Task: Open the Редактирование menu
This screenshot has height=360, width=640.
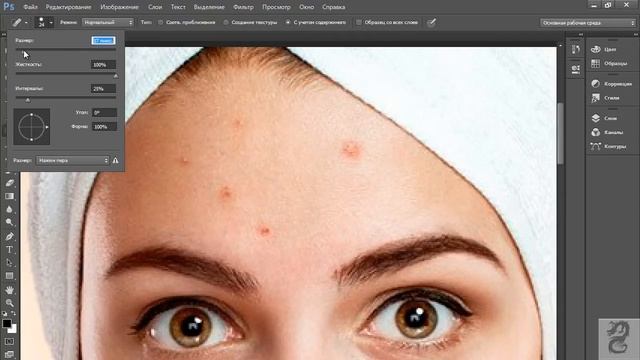Action: (68, 7)
